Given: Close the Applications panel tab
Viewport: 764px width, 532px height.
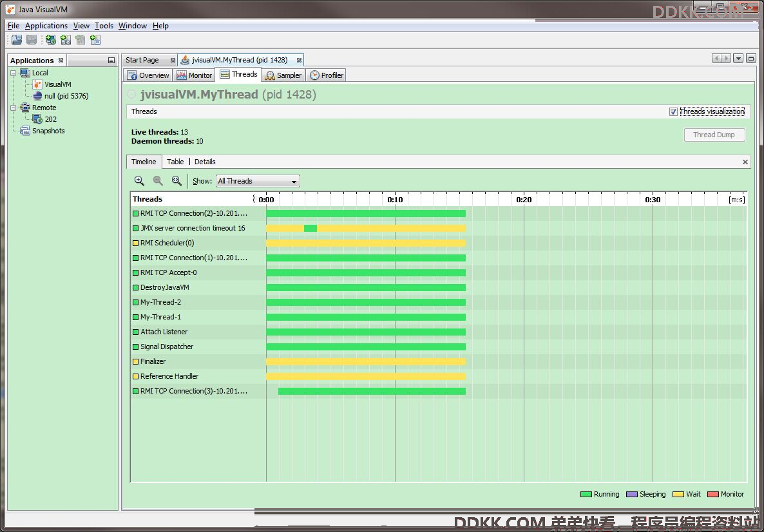Looking at the screenshot, I should coord(61,61).
